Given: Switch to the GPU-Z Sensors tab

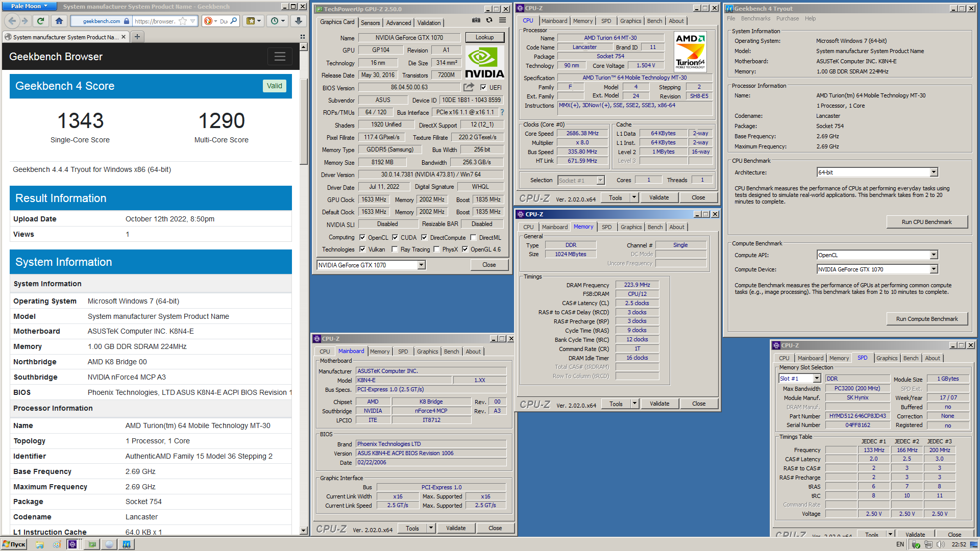Looking at the screenshot, I should coord(370,23).
